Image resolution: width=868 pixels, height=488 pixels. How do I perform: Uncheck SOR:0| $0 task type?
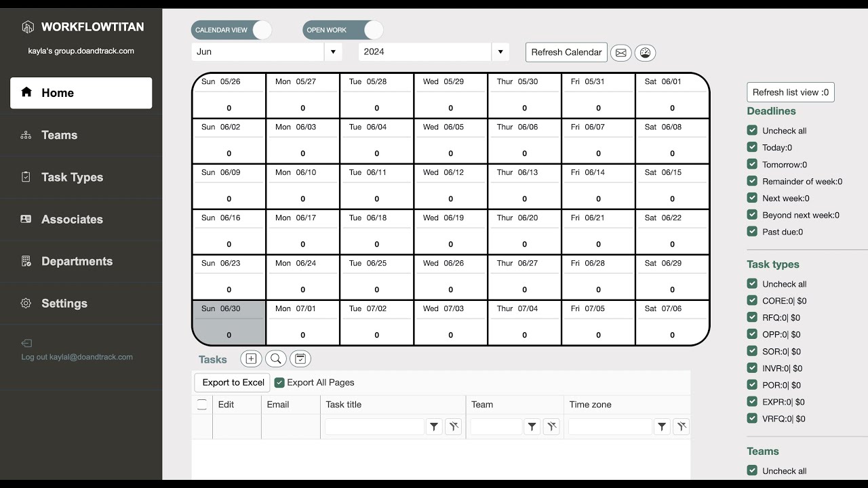click(752, 351)
